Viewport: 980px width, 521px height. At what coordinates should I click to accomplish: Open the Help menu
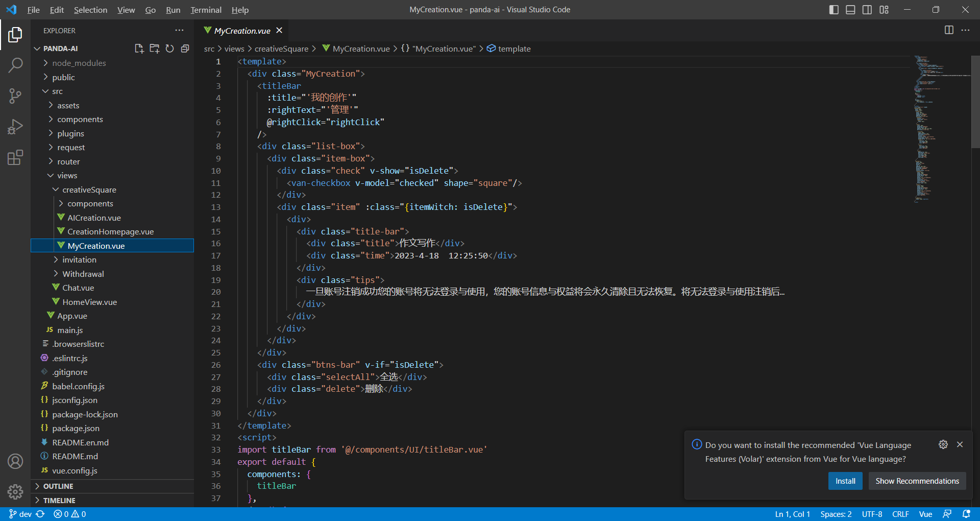pos(240,10)
